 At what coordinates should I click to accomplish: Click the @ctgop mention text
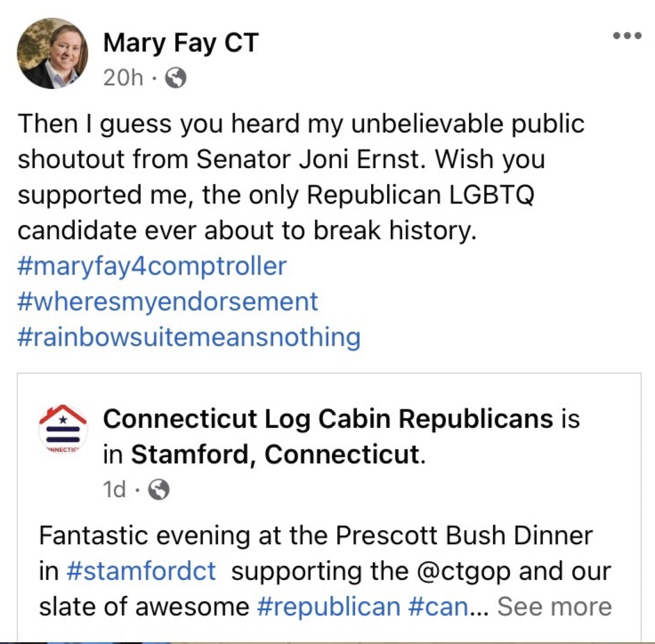pyautogui.click(x=464, y=571)
